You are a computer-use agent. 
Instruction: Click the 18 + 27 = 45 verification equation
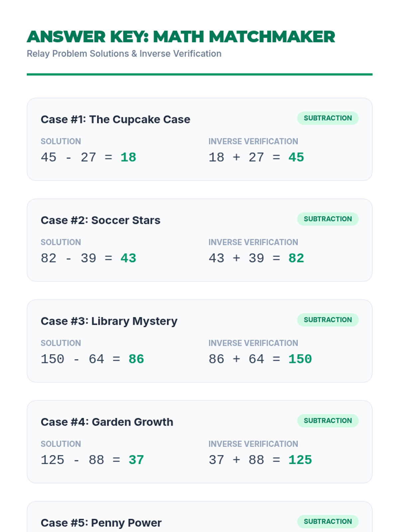coord(256,157)
